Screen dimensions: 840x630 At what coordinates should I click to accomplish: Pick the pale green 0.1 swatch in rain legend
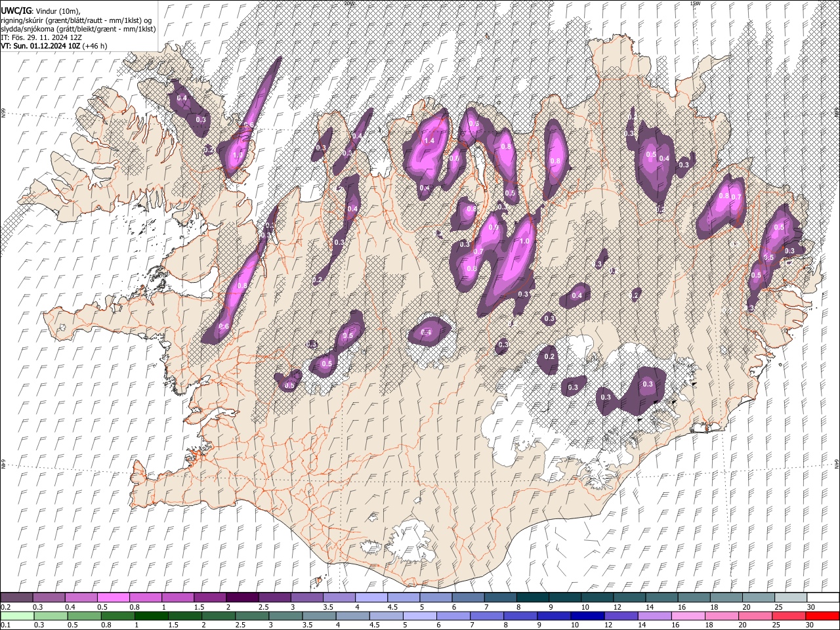pos(16,616)
